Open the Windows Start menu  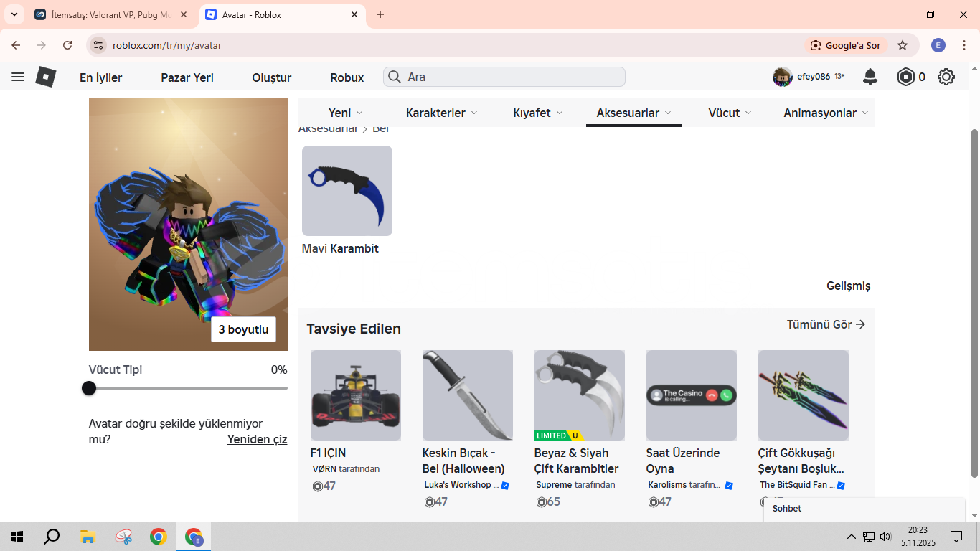pyautogui.click(x=17, y=537)
